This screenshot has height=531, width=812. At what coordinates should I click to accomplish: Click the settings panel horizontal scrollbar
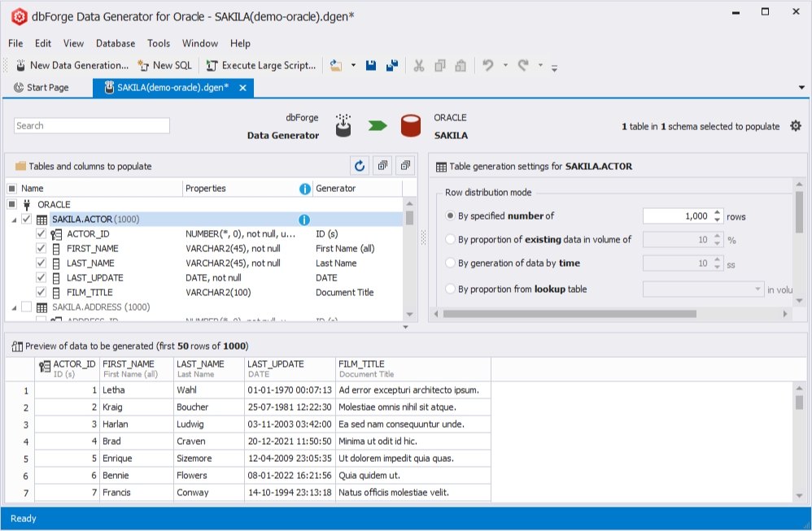point(570,314)
